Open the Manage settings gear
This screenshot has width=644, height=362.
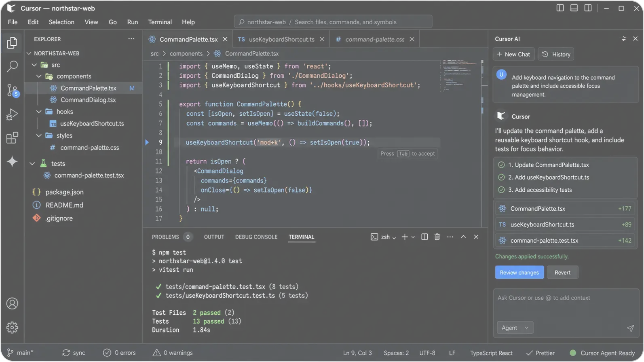click(12, 327)
